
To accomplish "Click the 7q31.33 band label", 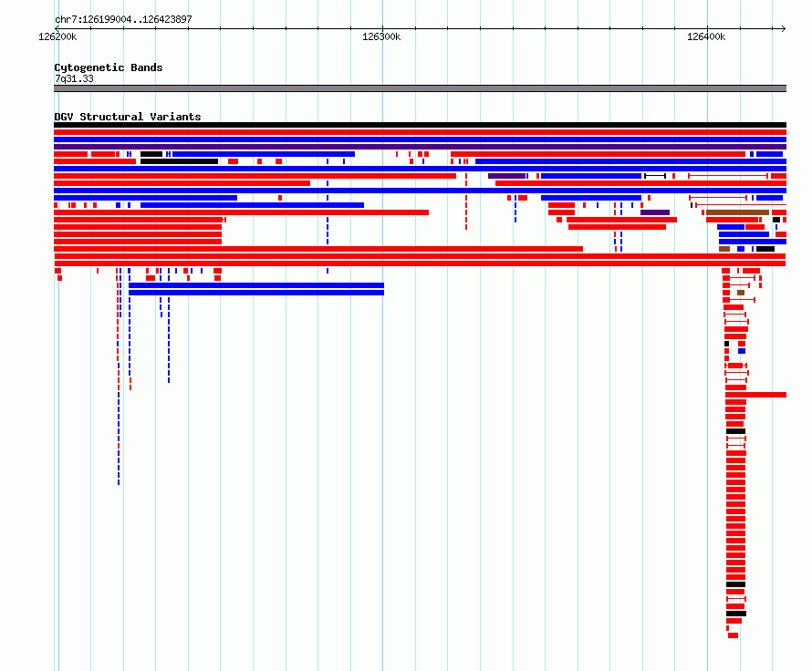I will (x=74, y=78).
